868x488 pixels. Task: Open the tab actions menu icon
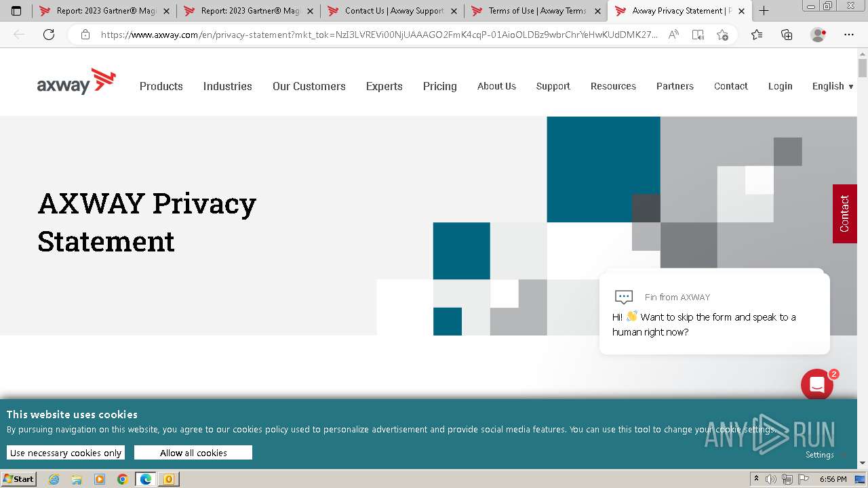click(16, 11)
